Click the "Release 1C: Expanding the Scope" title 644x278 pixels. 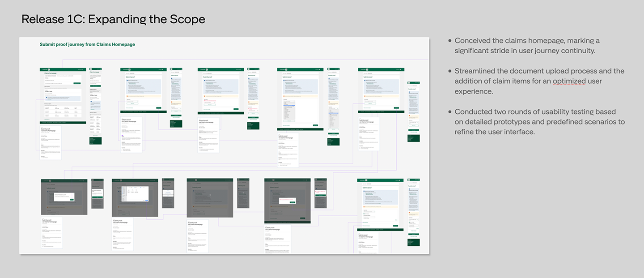pyautogui.click(x=113, y=19)
